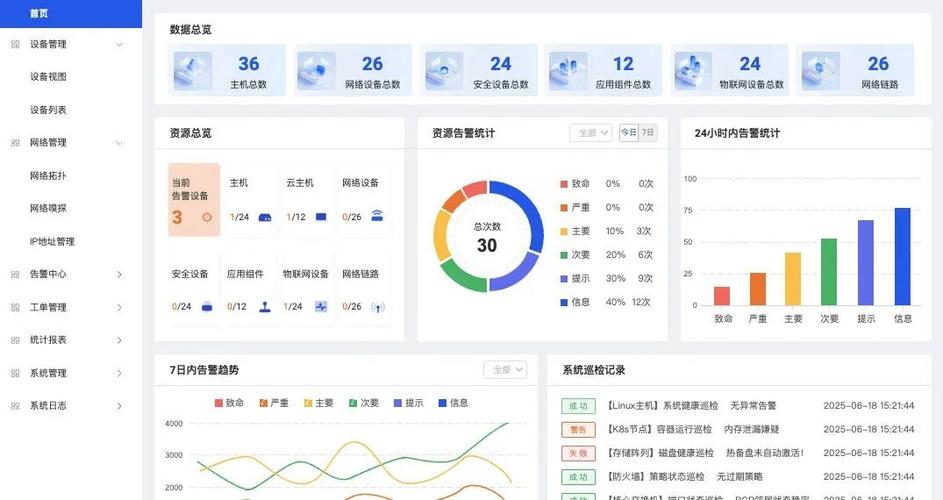Click 热备盘未自动激活 record text
The image size is (943, 500).
point(764,453)
